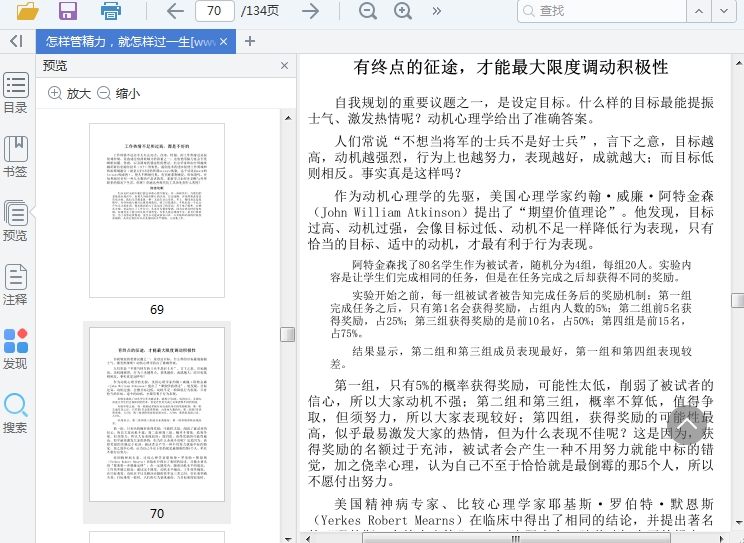This screenshot has height=543, width=744.
Task: Toggle the 预览 preview panel
Action: coord(15,220)
